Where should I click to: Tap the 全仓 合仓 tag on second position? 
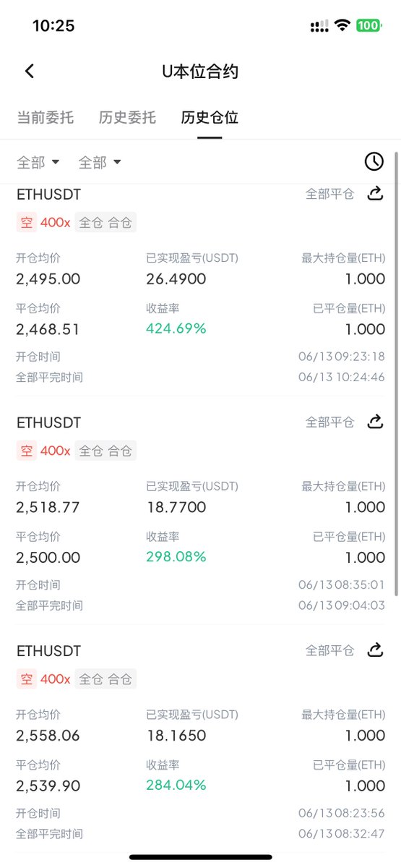click(x=105, y=451)
